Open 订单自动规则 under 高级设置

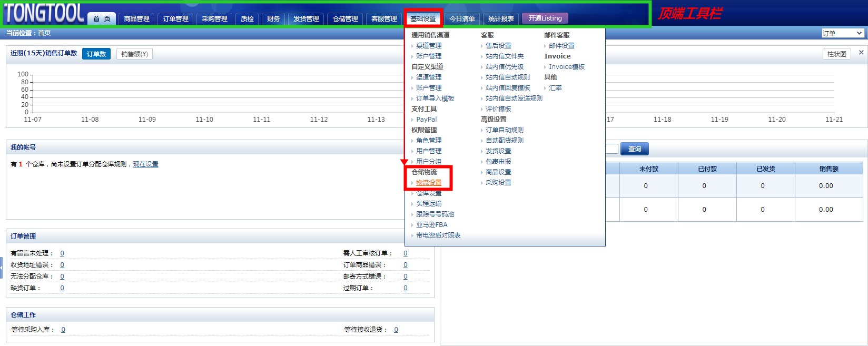coord(504,130)
